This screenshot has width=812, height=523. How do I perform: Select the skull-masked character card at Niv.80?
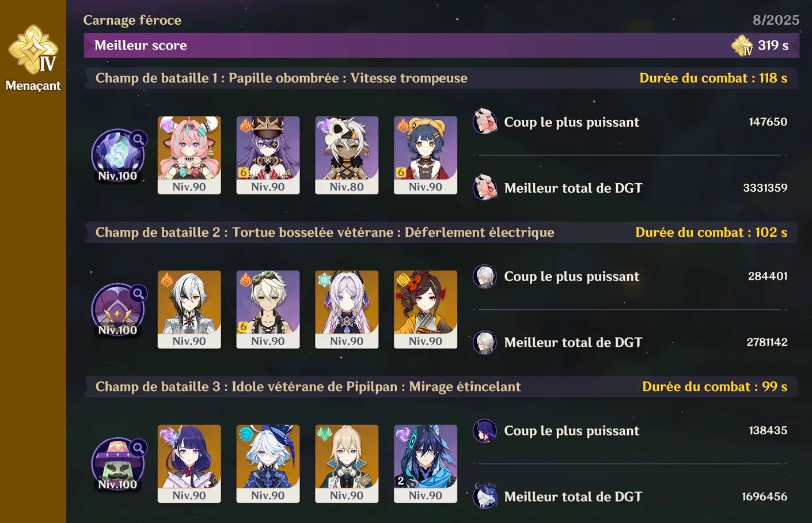coord(347,155)
